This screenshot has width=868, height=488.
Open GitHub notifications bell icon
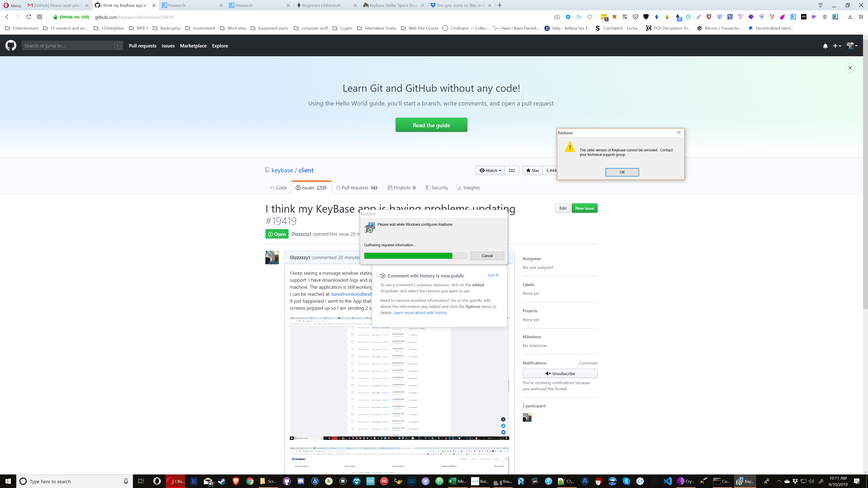[825, 46]
